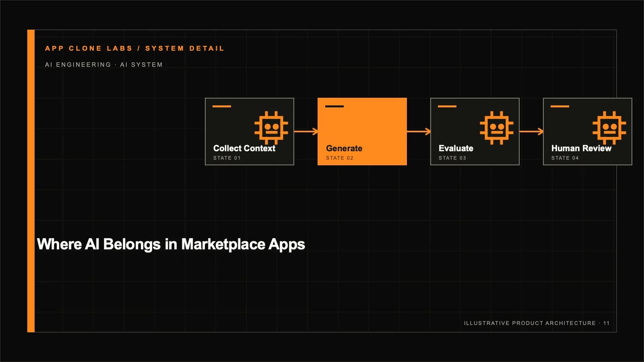The width and height of the screenshot is (644, 362).
Task: Click the 'ILLUSTRATIVE PRODUCT ARCHITECTURE · 11' footer
Action: point(537,323)
